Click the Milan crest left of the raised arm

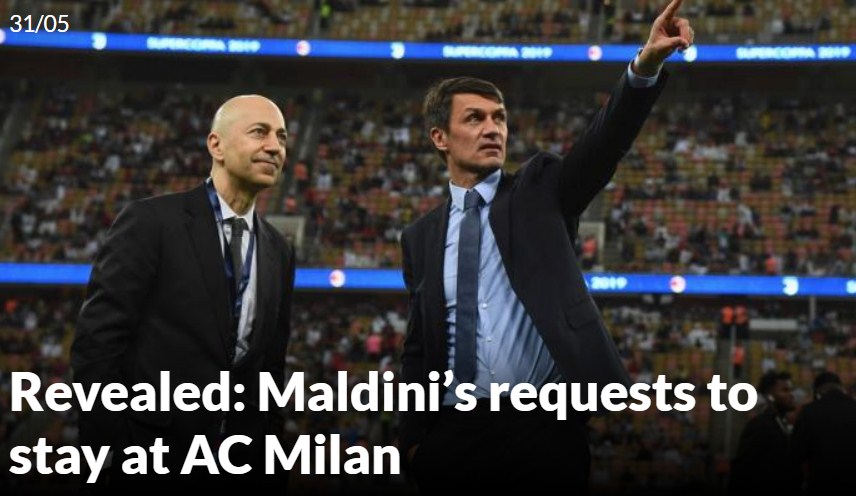[x=595, y=53]
